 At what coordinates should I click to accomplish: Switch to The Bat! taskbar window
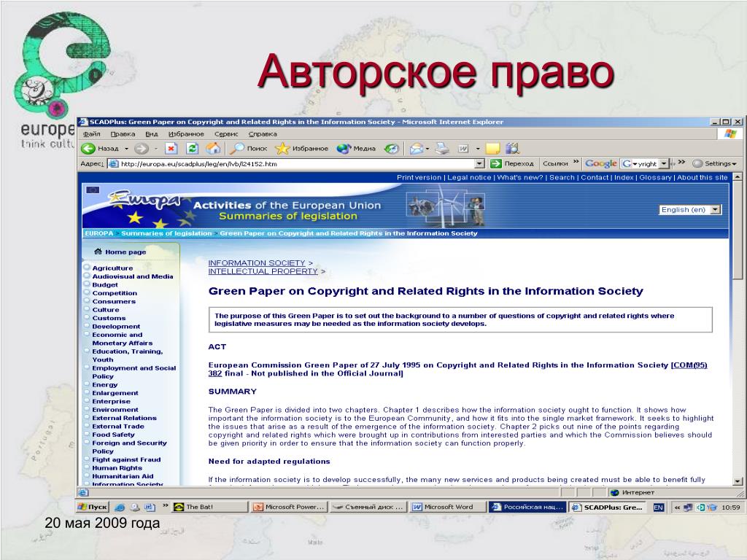tap(209, 507)
